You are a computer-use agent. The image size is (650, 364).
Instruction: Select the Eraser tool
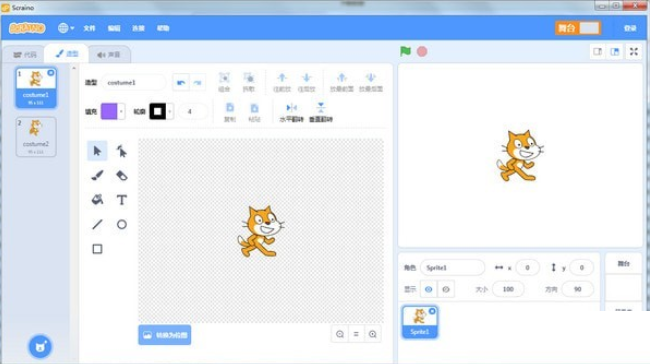[121, 175]
